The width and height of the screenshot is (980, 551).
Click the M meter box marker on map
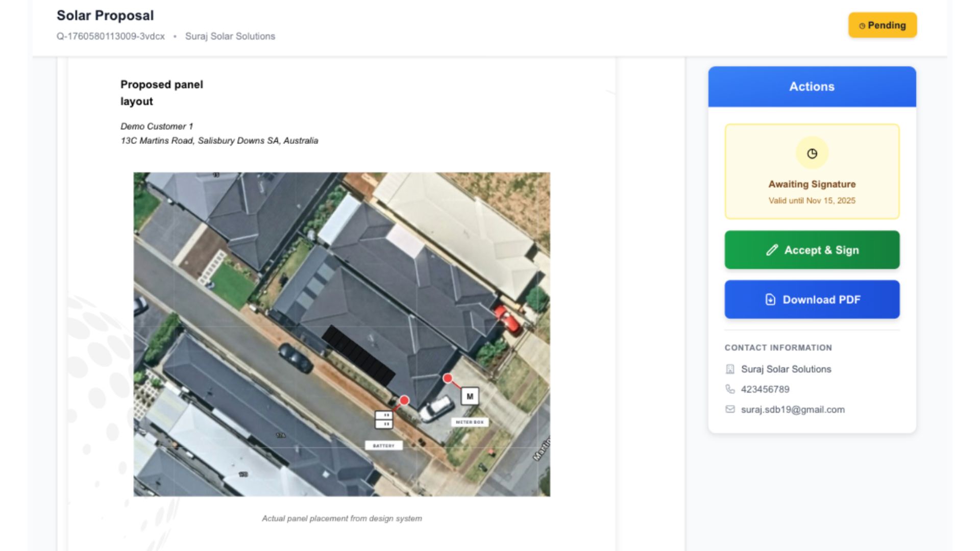(x=470, y=396)
